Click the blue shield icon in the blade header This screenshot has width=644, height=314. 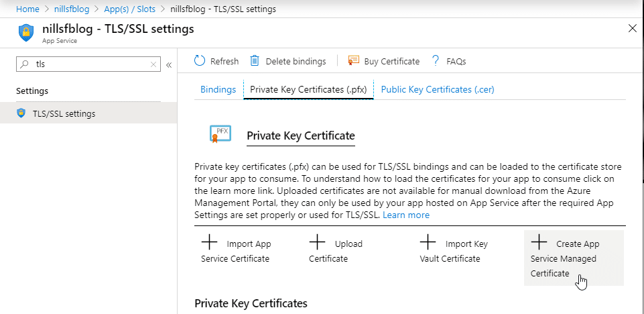(27, 33)
